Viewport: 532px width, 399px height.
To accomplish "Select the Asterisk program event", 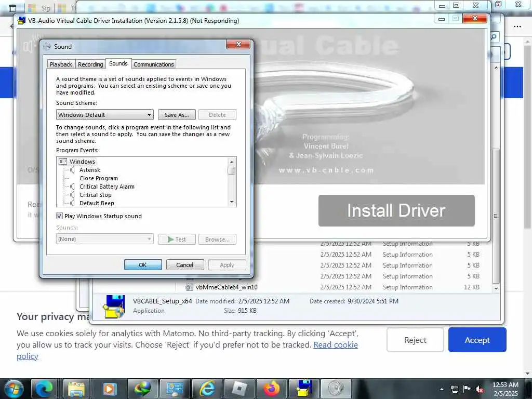I will coord(89,170).
